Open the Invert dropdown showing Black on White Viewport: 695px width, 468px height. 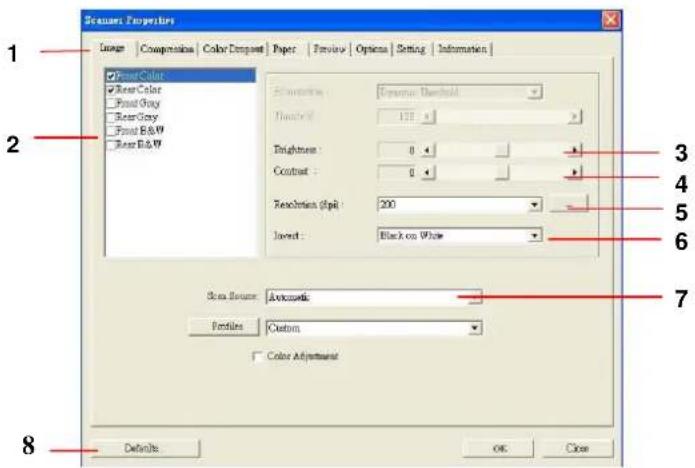(x=535, y=236)
